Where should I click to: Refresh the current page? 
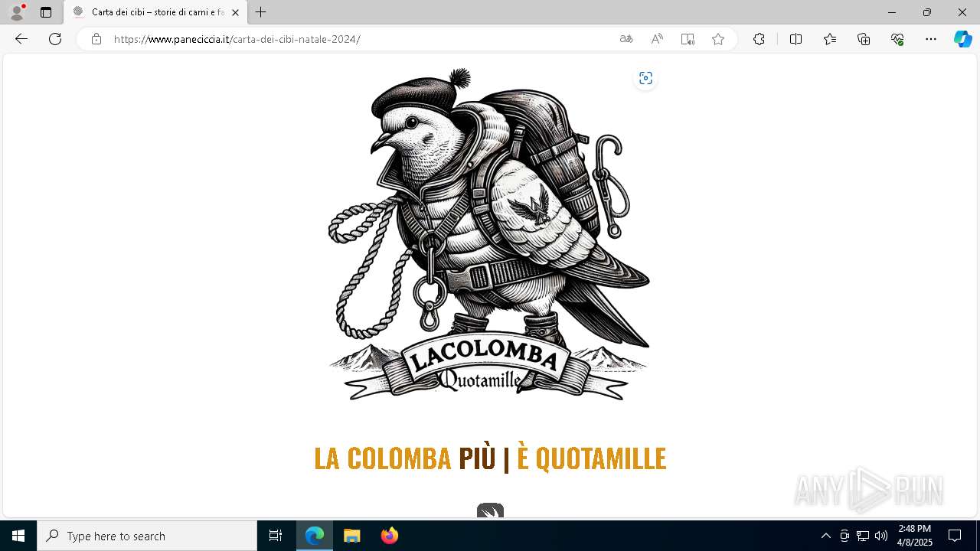[x=55, y=39]
